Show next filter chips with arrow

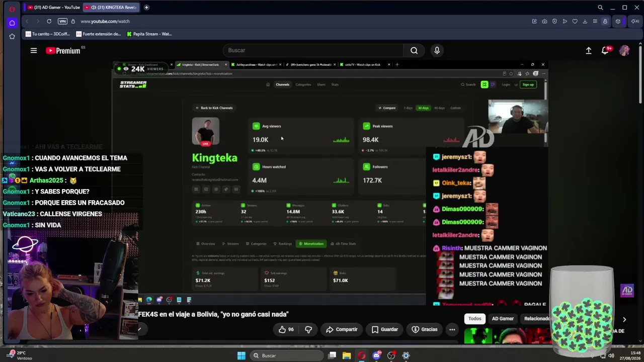point(624,319)
